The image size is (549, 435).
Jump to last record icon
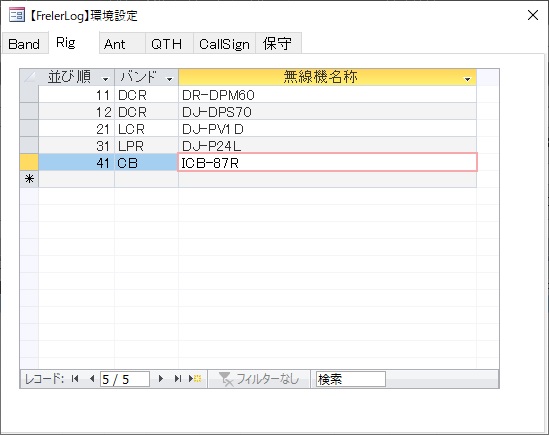(178, 379)
